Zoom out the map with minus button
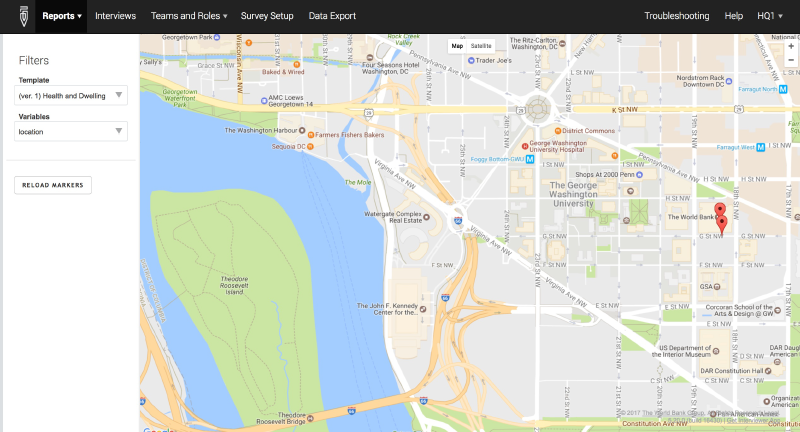800x432 pixels. tap(791, 60)
